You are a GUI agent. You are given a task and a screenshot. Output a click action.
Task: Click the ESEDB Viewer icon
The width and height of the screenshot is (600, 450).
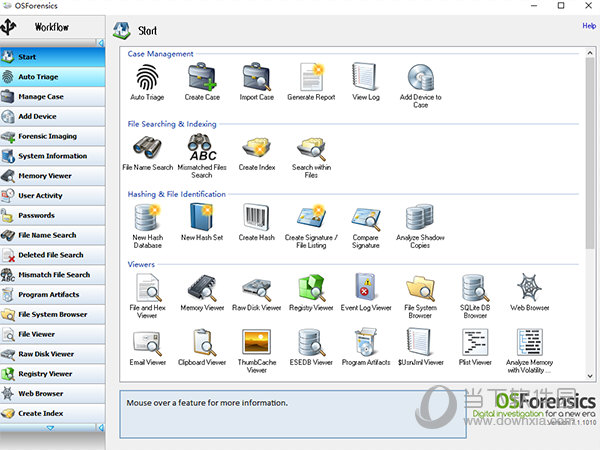[311, 342]
